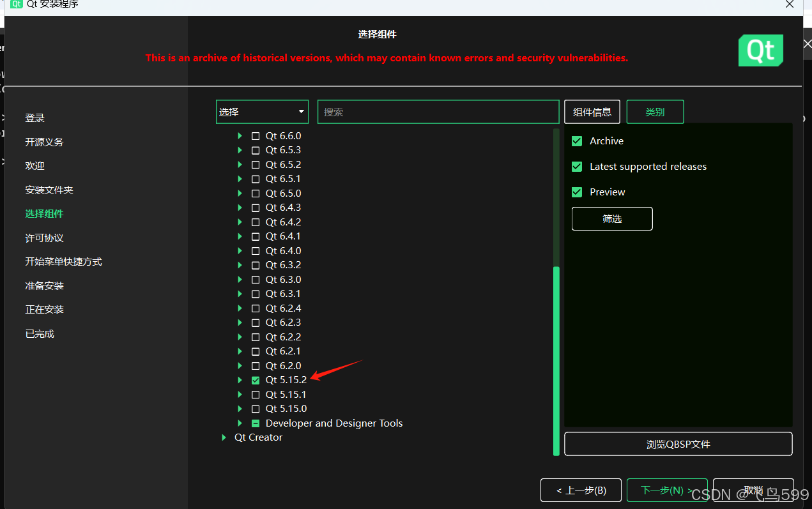Toggle the Developer and Designer Tools checkbox
Viewport: 812px width, 509px height.
click(256, 423)
